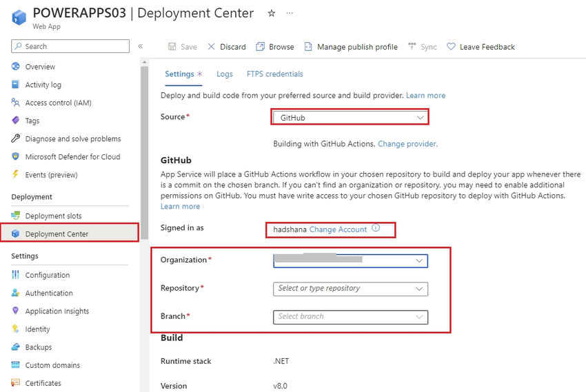Collapse the sidebar with the double chevron

pyautogui.click(x=141, y=46)
